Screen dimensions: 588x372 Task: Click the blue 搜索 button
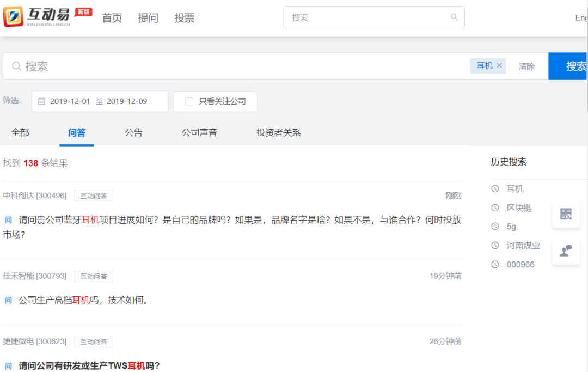click(568, 66)
